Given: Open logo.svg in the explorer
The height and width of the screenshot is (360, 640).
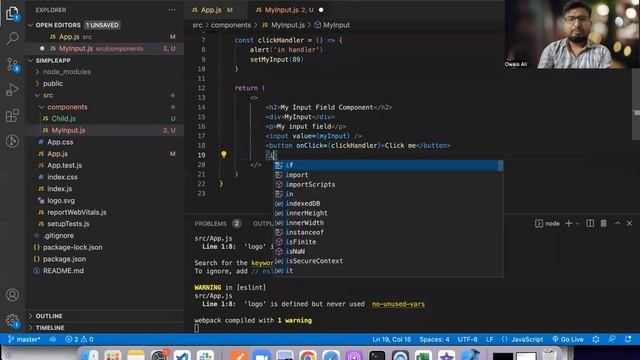Looking at the screenshot, I should click(61, 200).
